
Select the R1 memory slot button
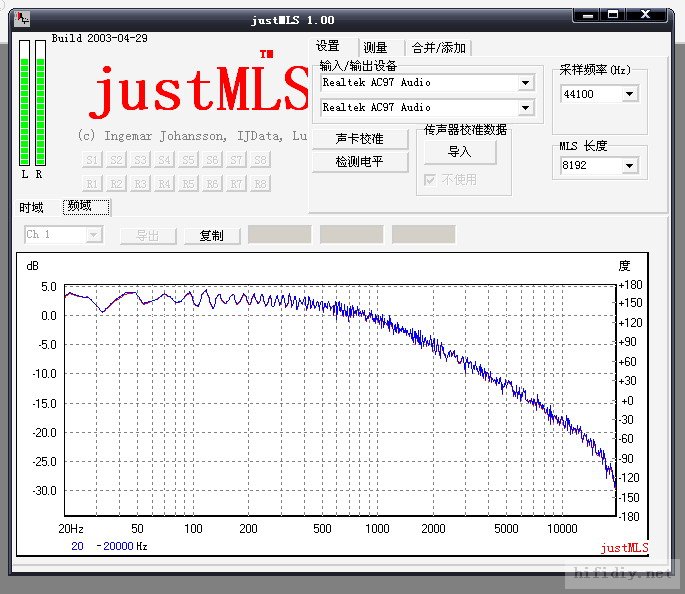(x=92, y=183)
